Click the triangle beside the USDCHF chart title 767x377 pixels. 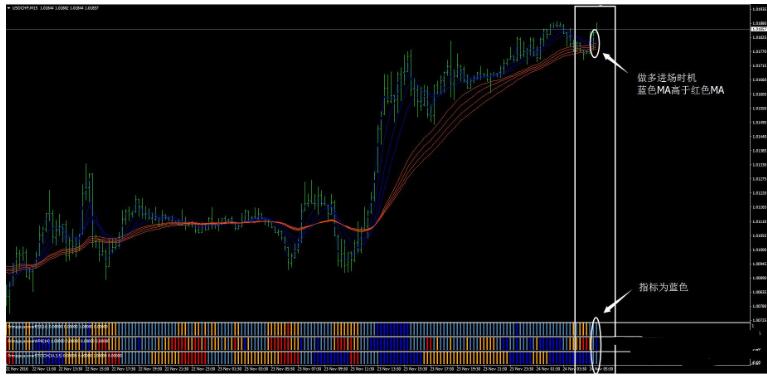(9, 8)
